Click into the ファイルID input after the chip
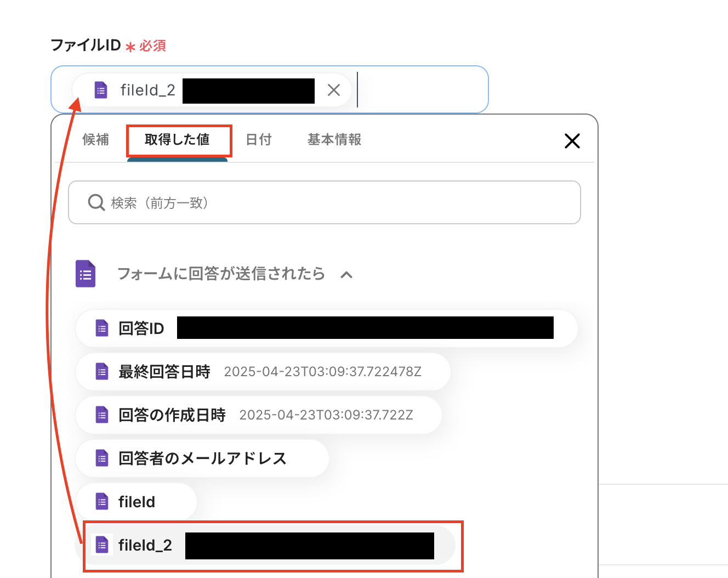 point(421,90)
